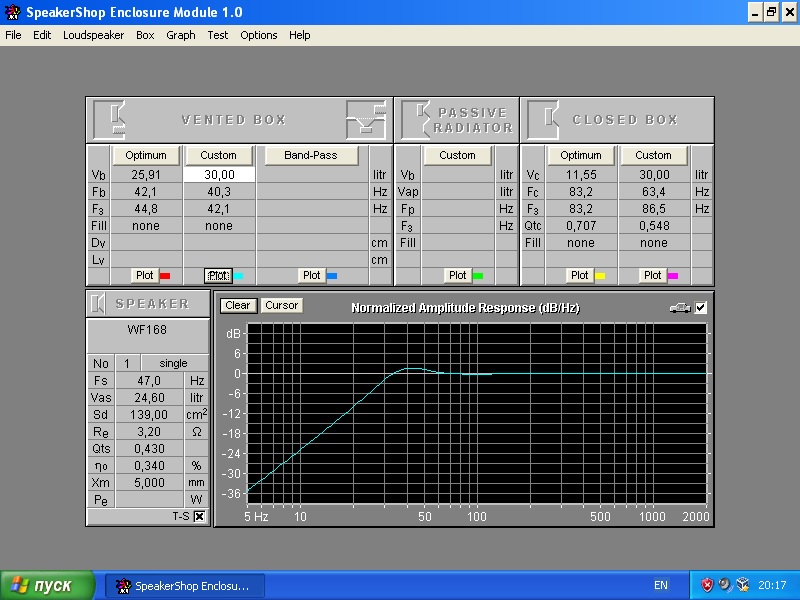The image size is (800, 600).
Task: Click the car icon above the graph
Action: (680, 307)
